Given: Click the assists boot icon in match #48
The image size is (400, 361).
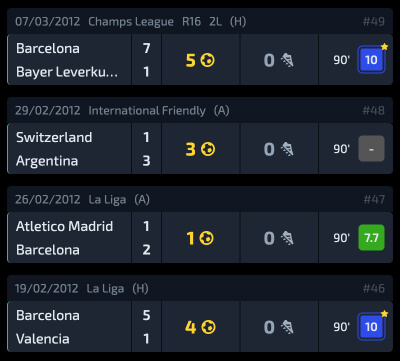Looking at the screenshot, I should [x=287, y=149].
